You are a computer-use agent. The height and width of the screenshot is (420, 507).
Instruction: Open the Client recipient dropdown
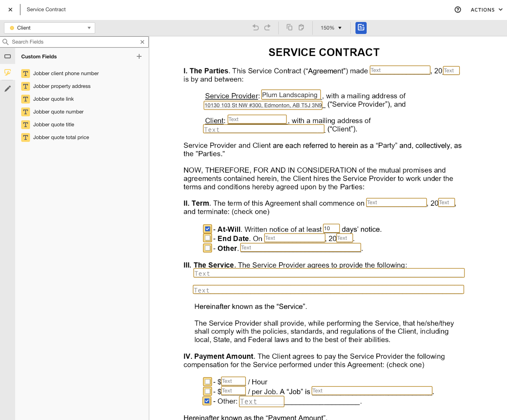point(50,28)
